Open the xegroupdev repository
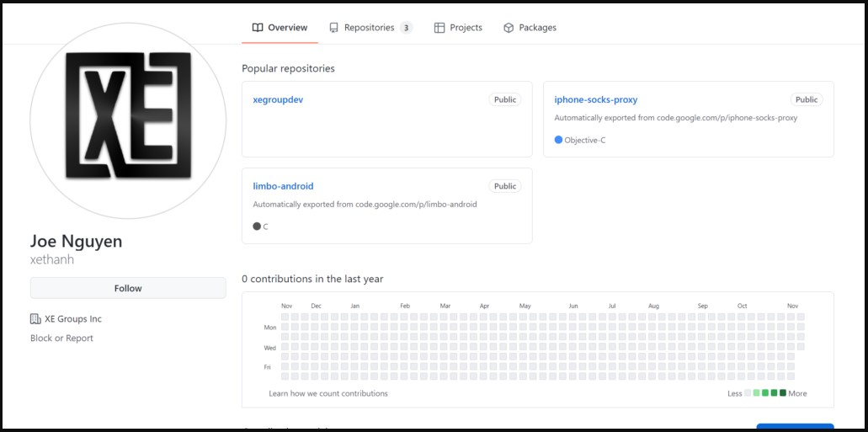Image resolution: width=868 pixels, height=432 pixels. [278, 99]
